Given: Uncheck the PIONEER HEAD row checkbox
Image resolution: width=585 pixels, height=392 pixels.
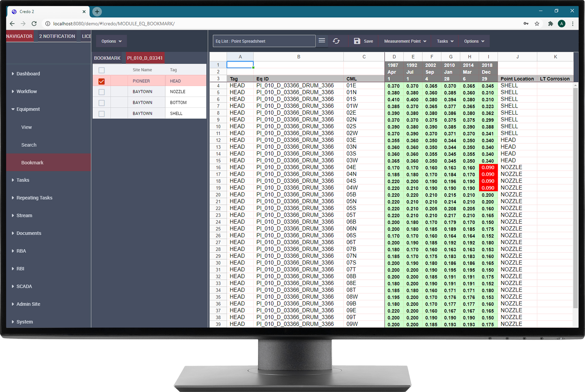Looking at the screenshot, I should point(101,81).
